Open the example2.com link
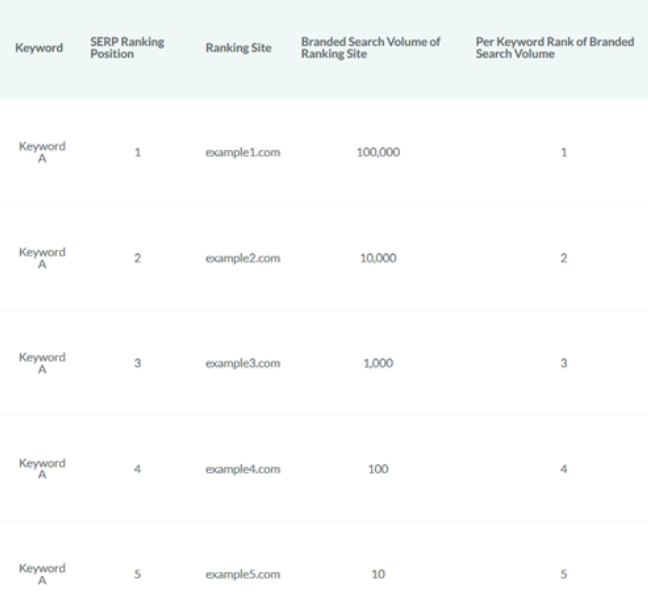Viewport: 648px width, 602px height. point(242,258)
